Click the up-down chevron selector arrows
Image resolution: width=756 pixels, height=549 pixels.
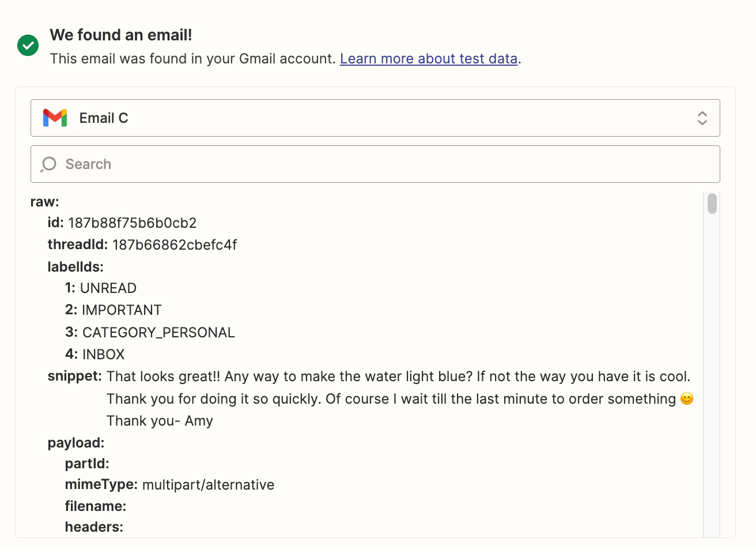pos(702,118)
